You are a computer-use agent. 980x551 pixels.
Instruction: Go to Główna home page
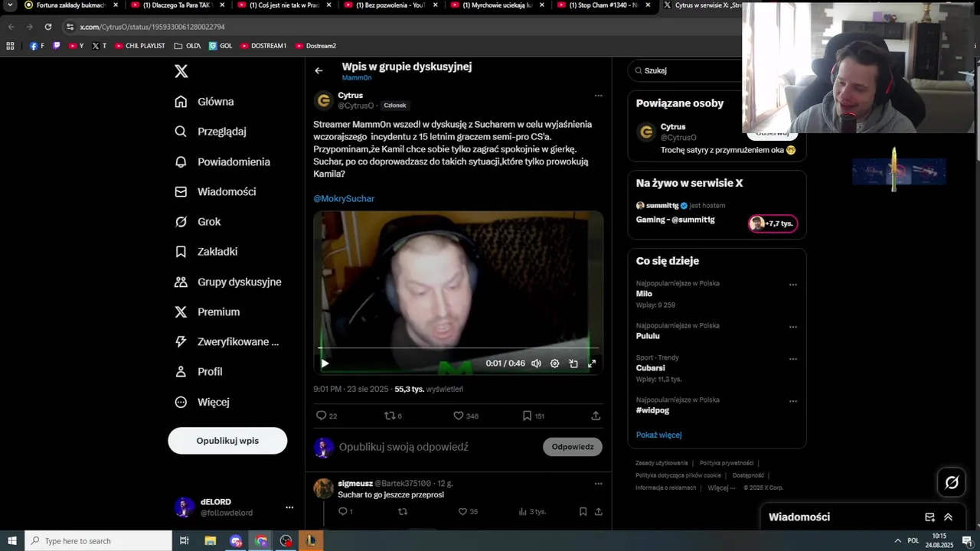pos(204,102)
